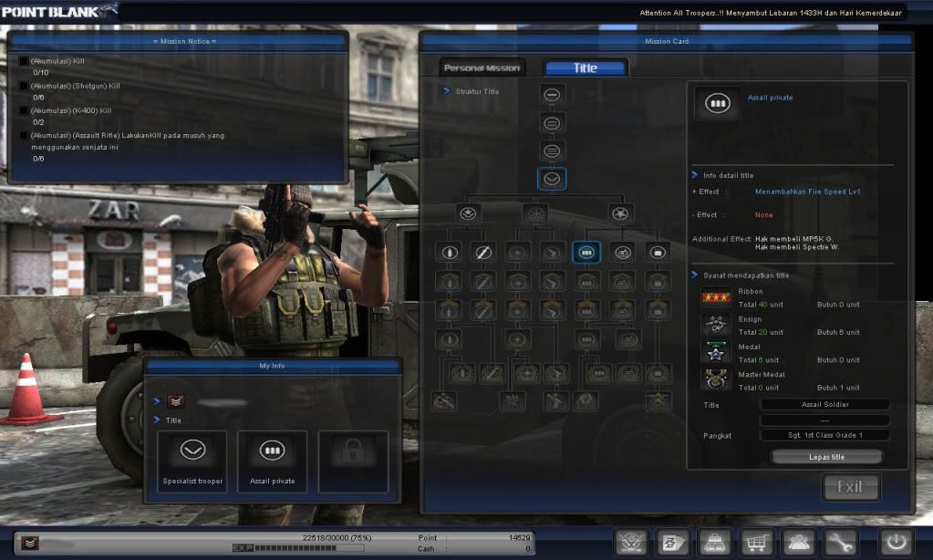This screenshot has width=933, height=560.
Task: Select the dimmed pistol title icon
Action: coord(552,253)
